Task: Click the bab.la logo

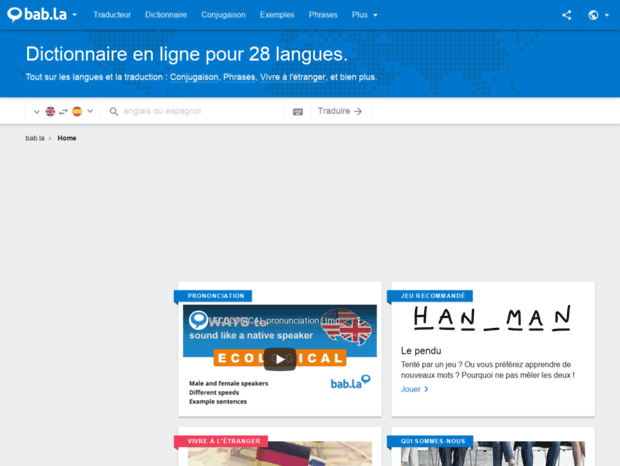Action: (x=37, y=15)
